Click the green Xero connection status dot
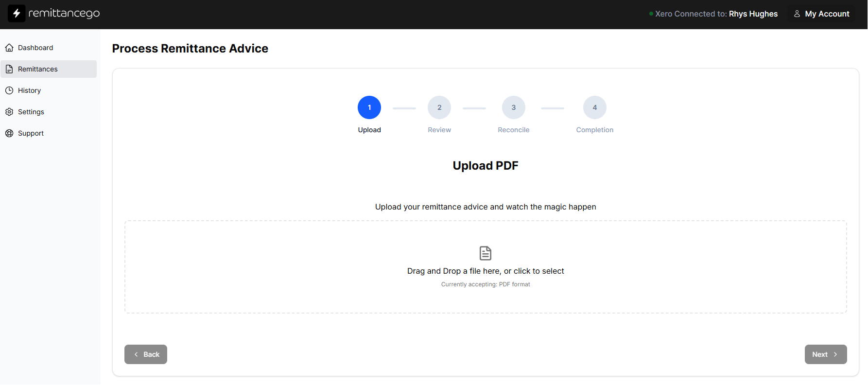The height and width of the screenshot is (385, 868). coord(651,14)
